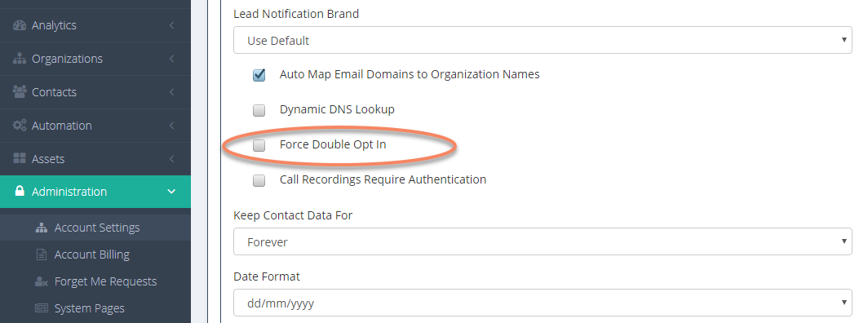Image resolution: width=868 pixels, height=323 pixels.
Task: Expand the Contacts menu chevron
Action: click(172, 92)
